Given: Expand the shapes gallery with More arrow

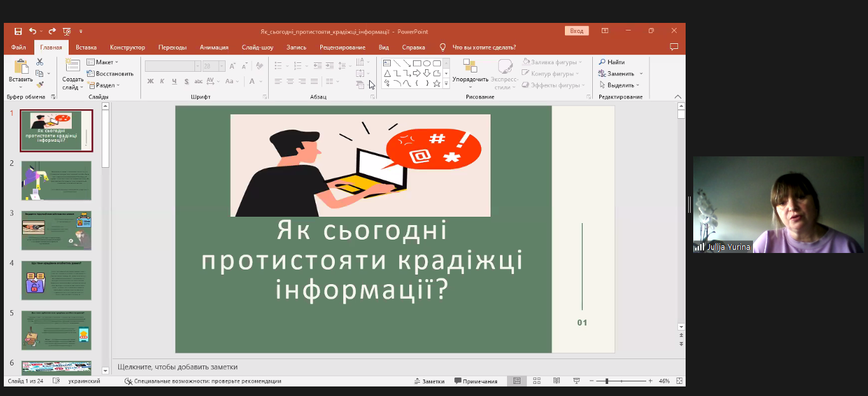Looking at the screenshot, I should pos(446,83).
